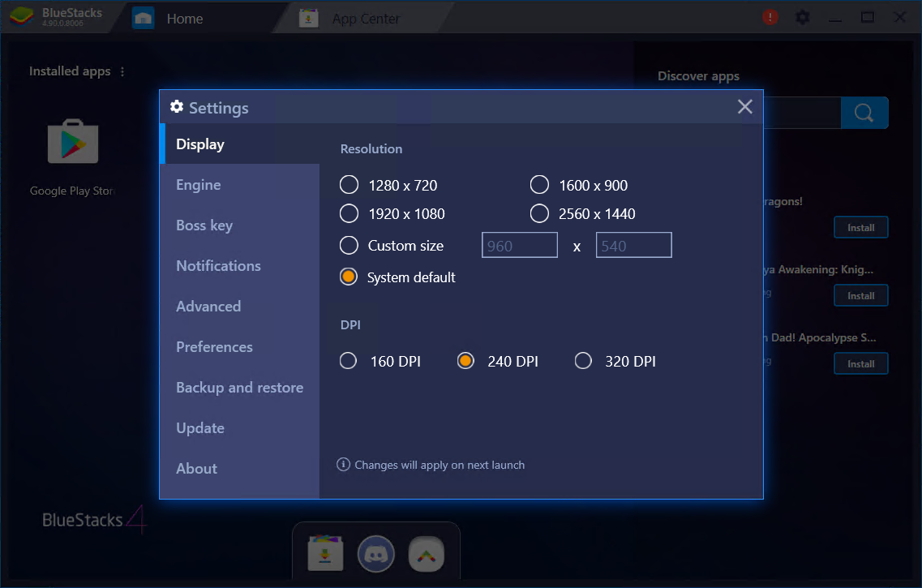Open the App Center dock icon
922x588 pixels.
point(326,553)
